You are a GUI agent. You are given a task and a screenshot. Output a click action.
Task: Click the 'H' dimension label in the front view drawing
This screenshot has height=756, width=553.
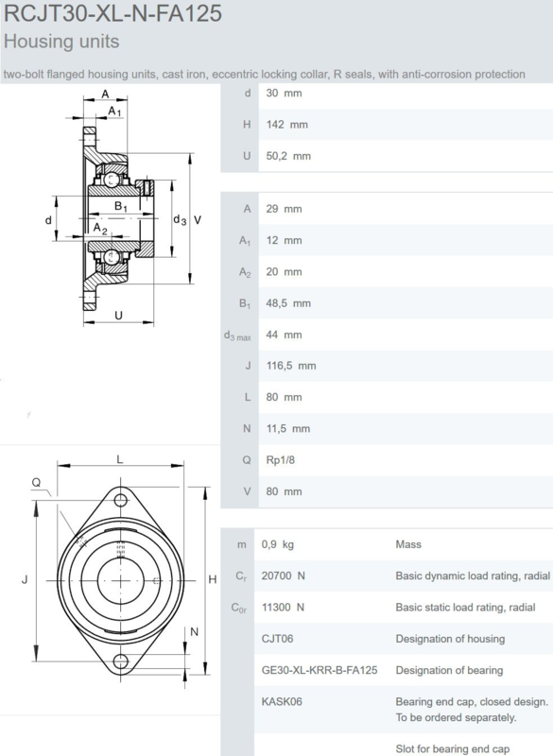(x=212, y=579)
